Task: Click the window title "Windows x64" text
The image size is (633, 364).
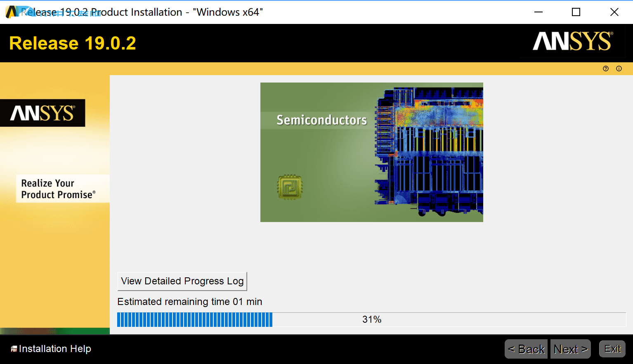Action: click(x=228, y=12)
